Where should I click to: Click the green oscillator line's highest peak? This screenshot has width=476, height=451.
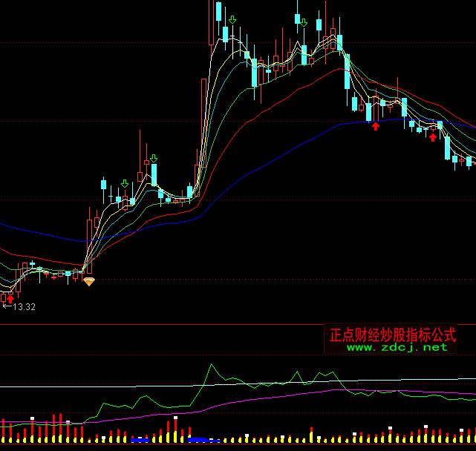click(212, 364)
